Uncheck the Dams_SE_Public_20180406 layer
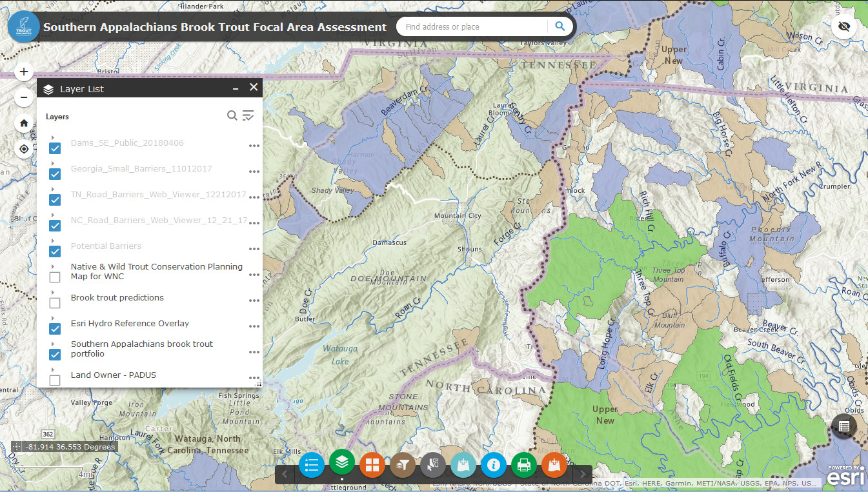 click(55, 148)
